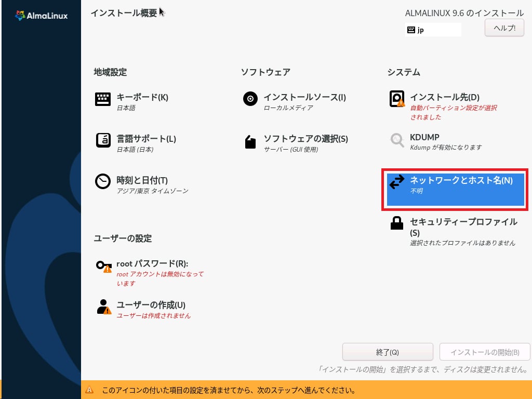Screen dimensions: 532x399
Task: Click the person icon for ユーザーの作成
Action: [x=103, y=307]
